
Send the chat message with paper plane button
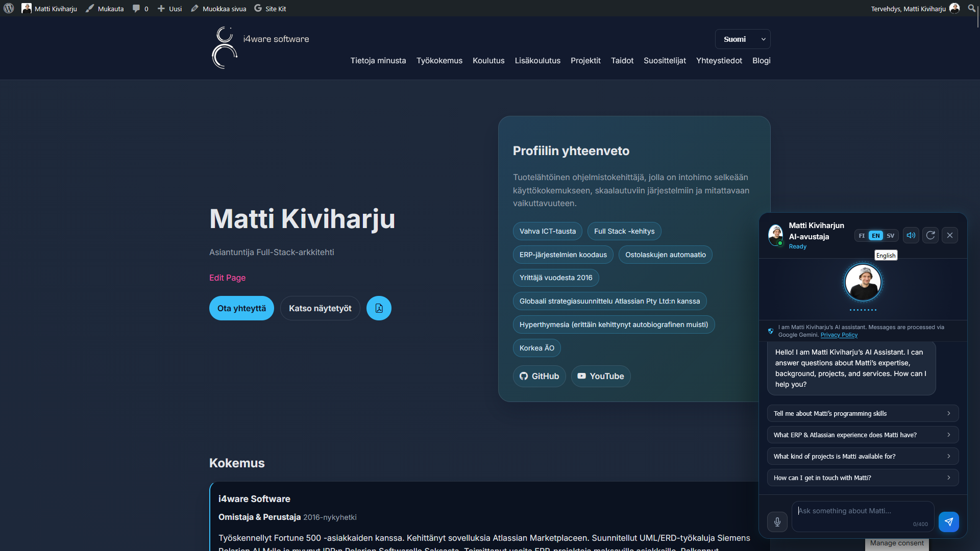[x=949, y=522]
